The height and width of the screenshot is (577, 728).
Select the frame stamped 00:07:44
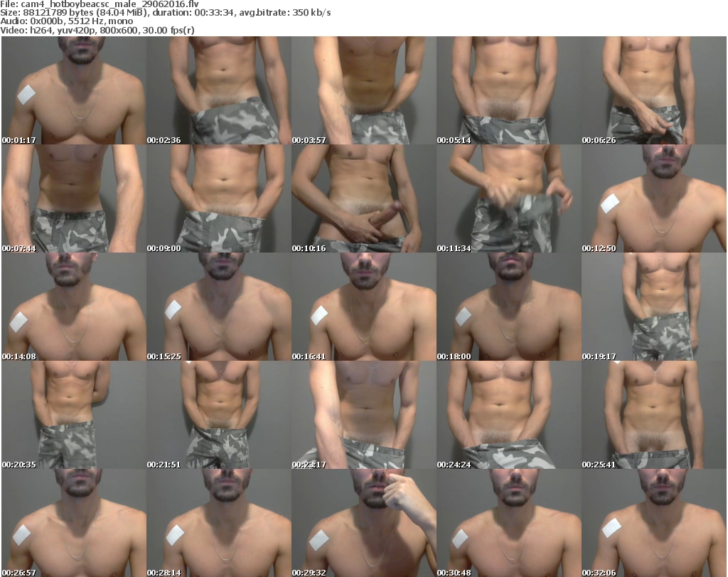(x=74, y=198)
